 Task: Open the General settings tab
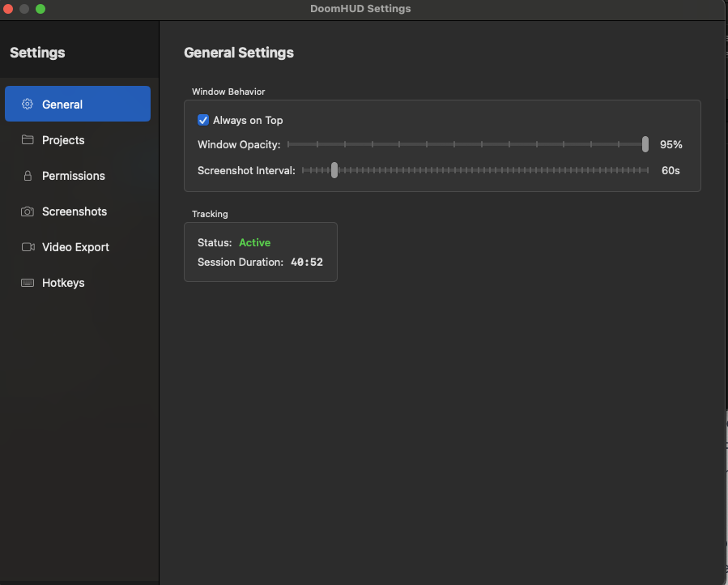[x=78, y=104]
